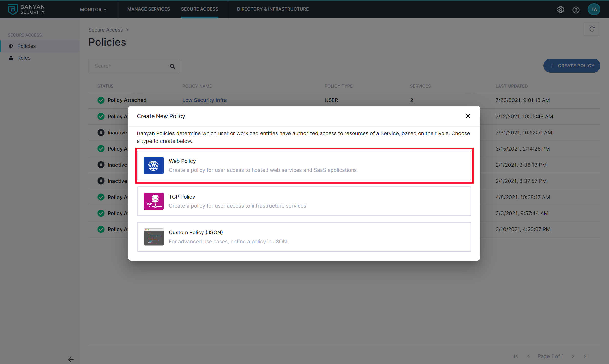Click the TA user avatar
Screen dimensions: 609x364
pos(594,10)
